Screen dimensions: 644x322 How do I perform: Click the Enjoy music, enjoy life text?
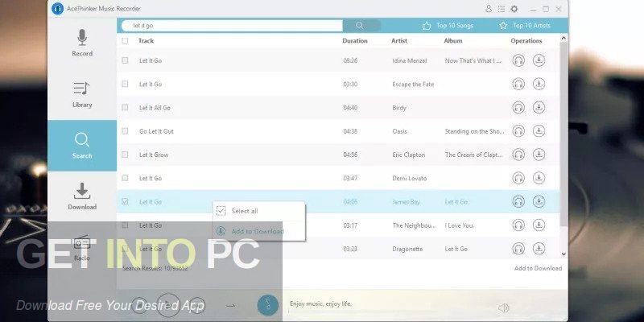click(320, 304)
